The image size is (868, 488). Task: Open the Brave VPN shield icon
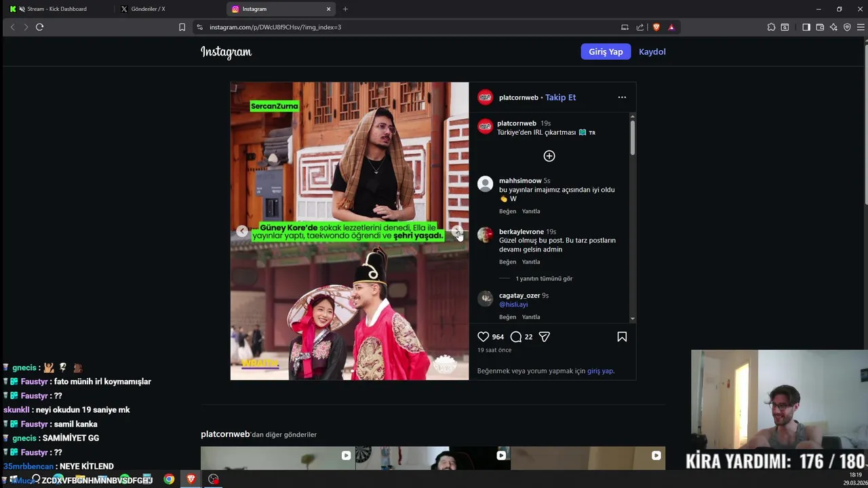coord(847,27)
